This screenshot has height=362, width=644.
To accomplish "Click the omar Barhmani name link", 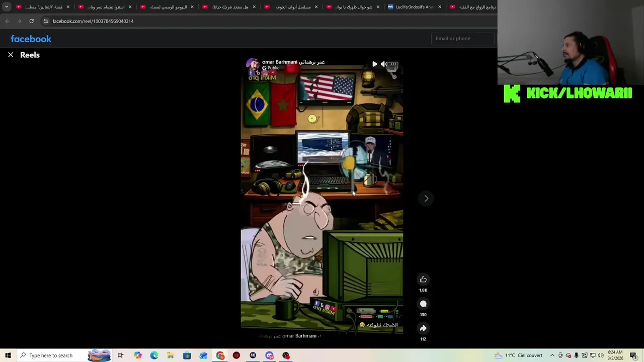I will point(293,62).
